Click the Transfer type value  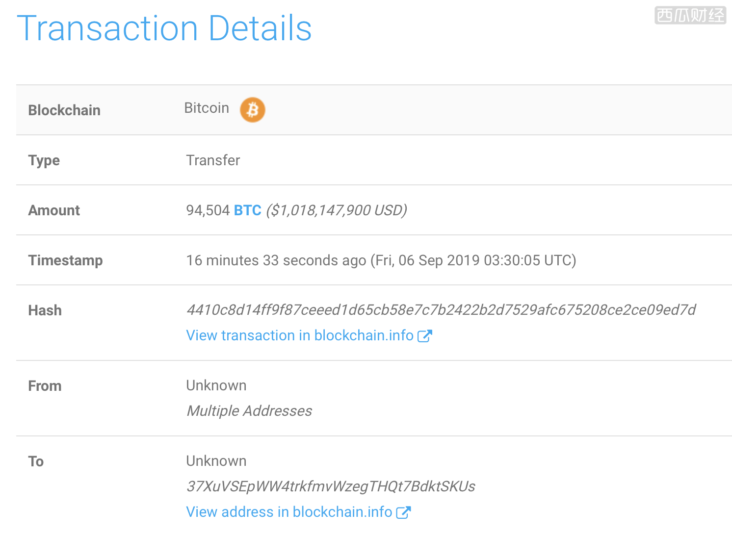(213, 160)
